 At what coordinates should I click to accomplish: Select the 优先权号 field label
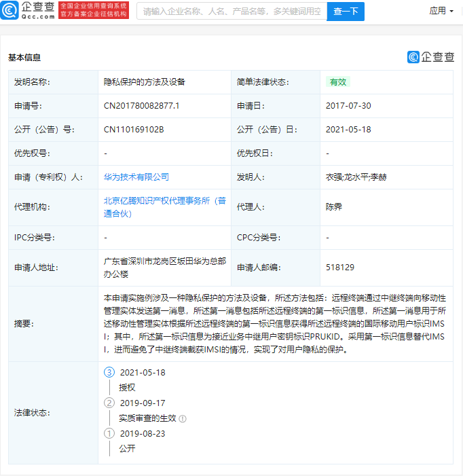[32, 153]
